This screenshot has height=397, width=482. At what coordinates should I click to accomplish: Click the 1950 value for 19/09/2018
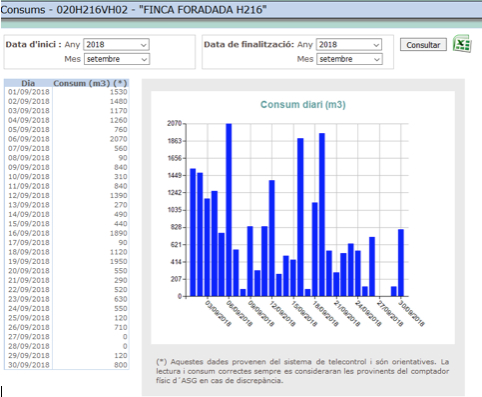click(x=119, y=261)
